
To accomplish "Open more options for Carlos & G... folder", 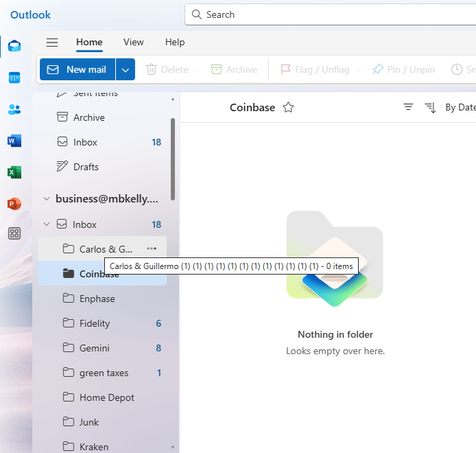I will point(152,248).
